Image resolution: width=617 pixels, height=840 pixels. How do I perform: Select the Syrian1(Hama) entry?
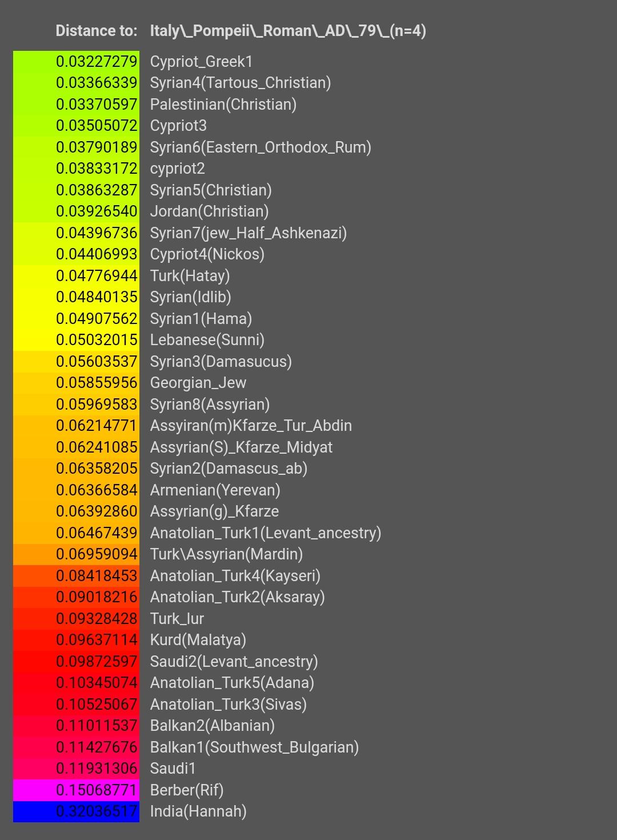pyautogui.click(x=201, y=319)
